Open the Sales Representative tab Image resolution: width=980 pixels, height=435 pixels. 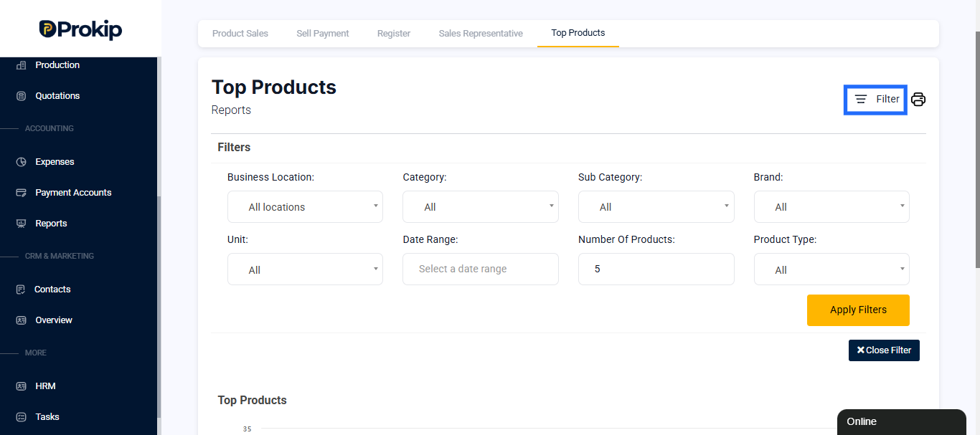(481, 34)
